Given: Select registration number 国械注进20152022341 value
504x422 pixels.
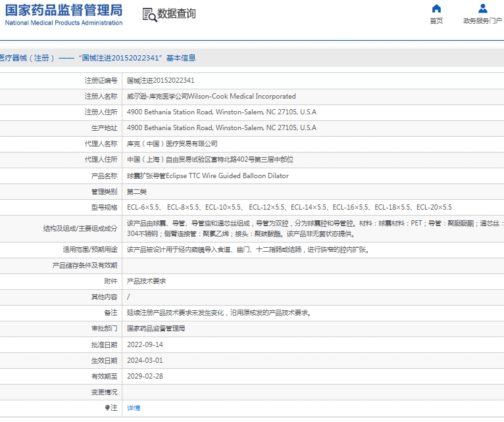Looking at the screenshot, I should coord(161,80).
